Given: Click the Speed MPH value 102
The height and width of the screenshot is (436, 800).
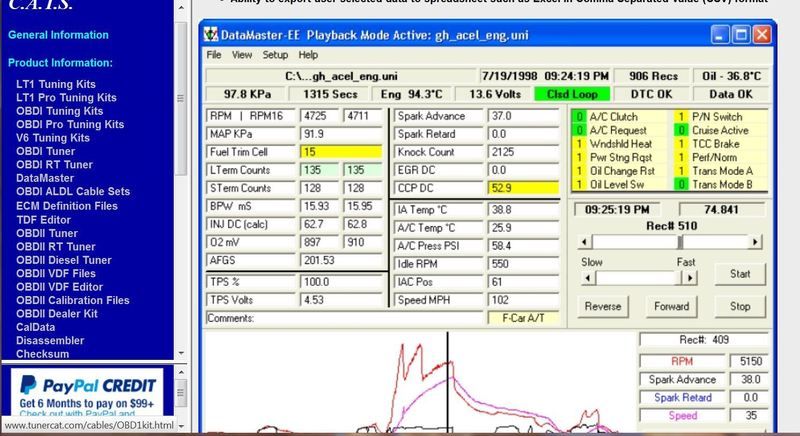Looking at the screenshot, I should coord(523,300).
